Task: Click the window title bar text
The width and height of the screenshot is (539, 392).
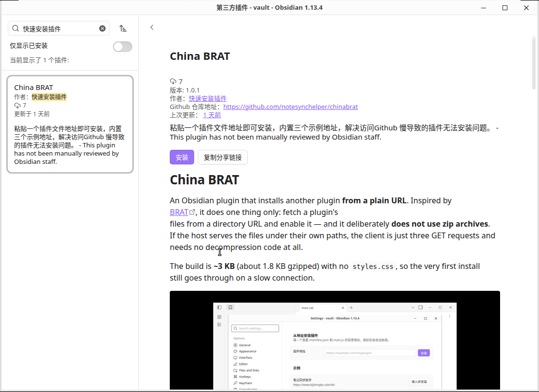Action: pyautogui.click(x=269, y=8)
